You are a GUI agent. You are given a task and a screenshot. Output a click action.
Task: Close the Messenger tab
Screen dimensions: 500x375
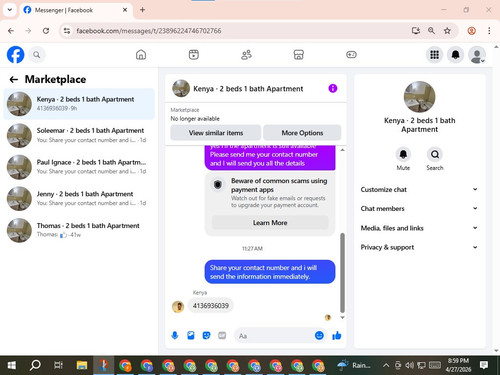125,10
